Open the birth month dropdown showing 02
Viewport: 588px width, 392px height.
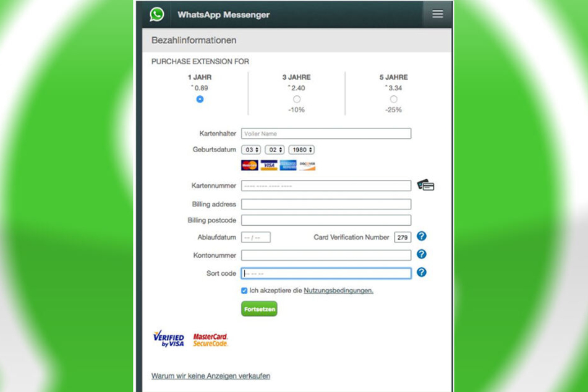[x=275, y=150]
